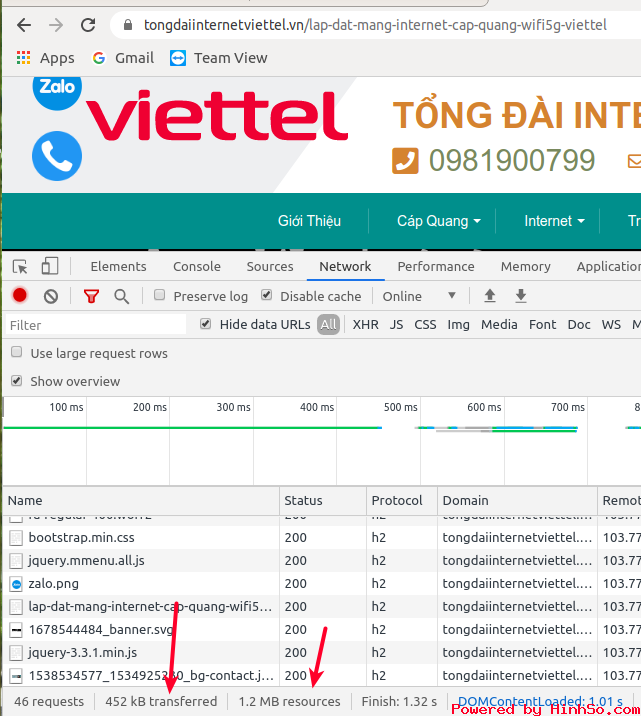
Task: Switch to the Elements tab
Action: [118, 266]
